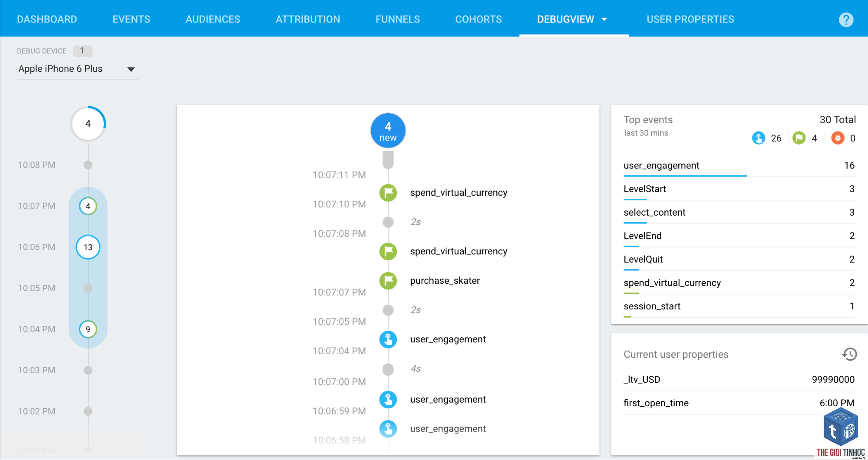868x460 pixels.
Task: Click the '30 Total' events count
Action: 838,120
